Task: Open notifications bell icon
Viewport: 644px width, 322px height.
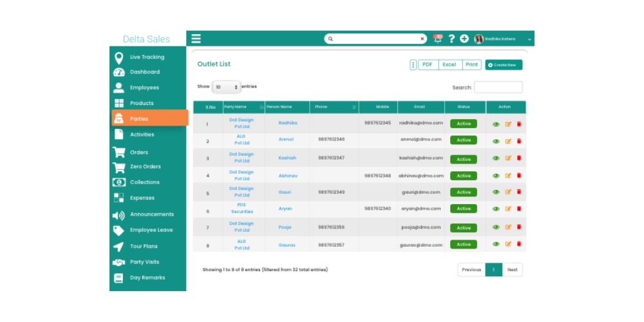Action: pos(438,39)
